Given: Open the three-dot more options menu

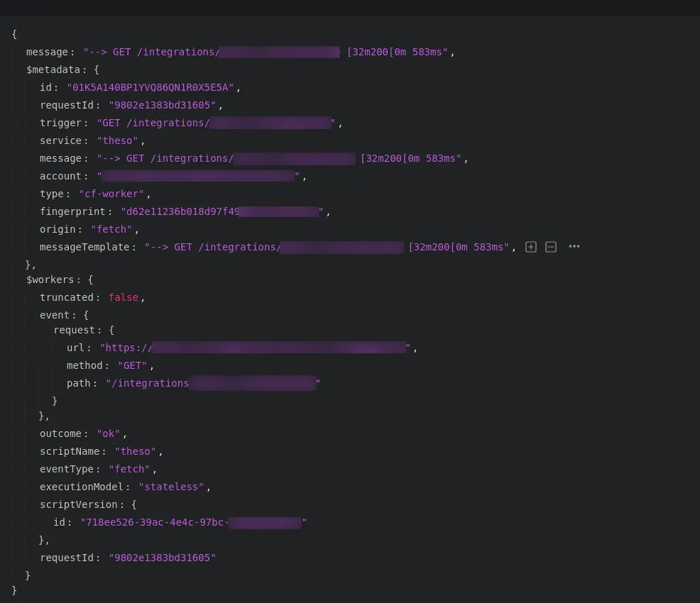Looking at the screenshot, I should tap(574, 247).
